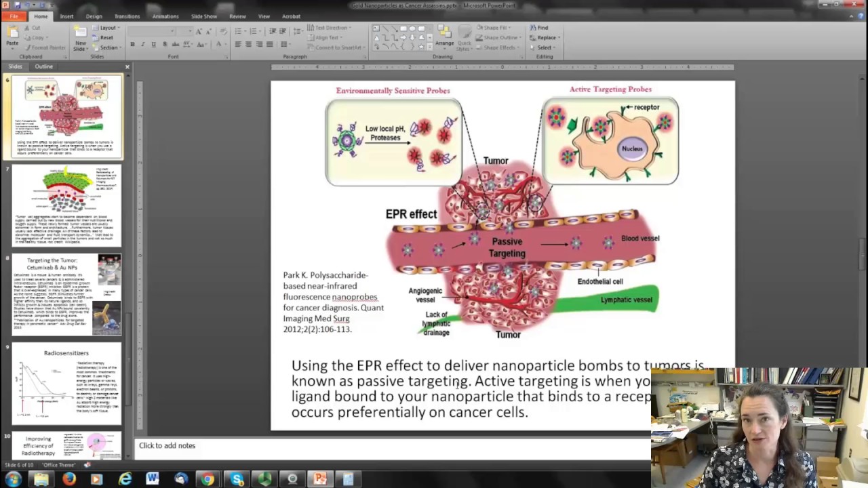This screenshot has width=868, height=488.
Task: Click the Office Theme status bar label
Action: pos(58,465)
